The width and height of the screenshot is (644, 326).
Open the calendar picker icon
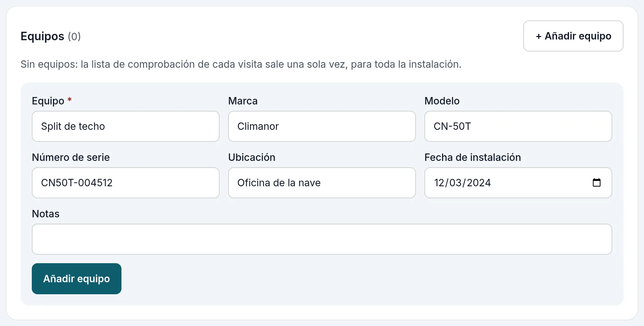click(596, 182)
